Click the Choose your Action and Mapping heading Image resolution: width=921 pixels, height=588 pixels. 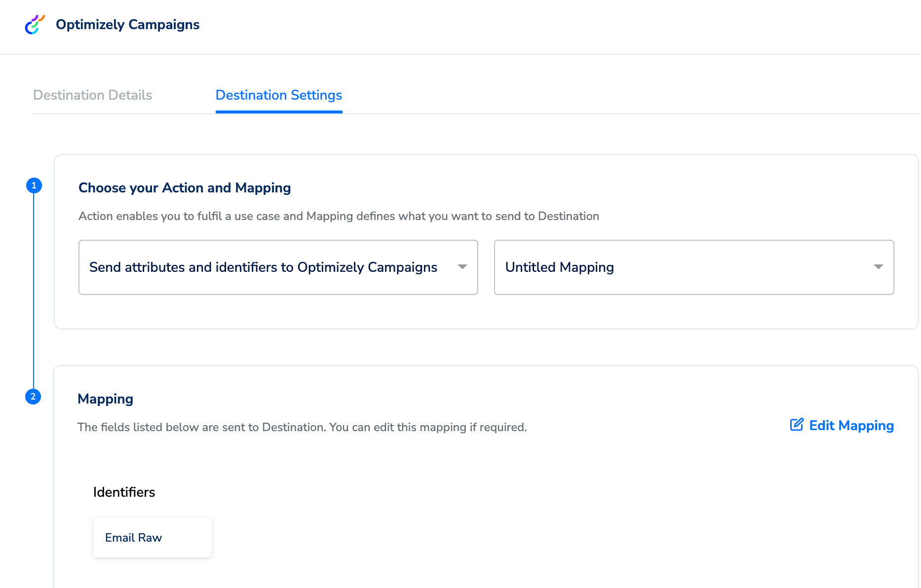[x=185, y=188]
